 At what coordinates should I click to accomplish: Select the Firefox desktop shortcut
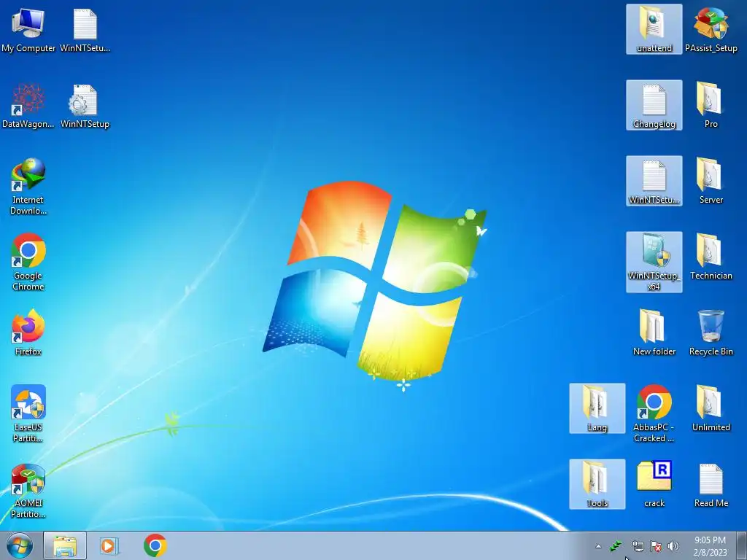[28, 332]
